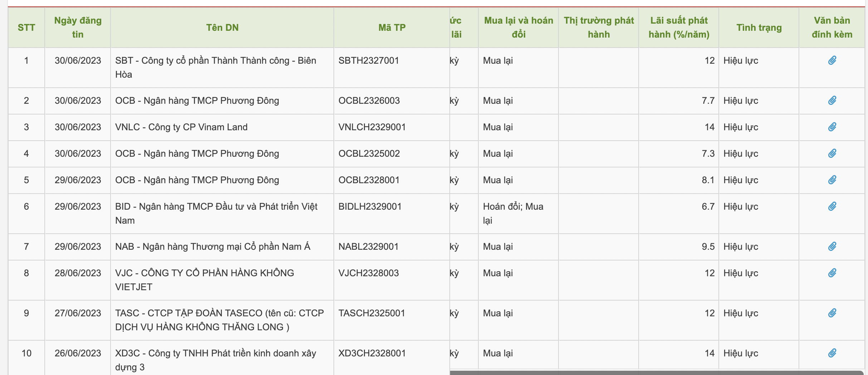Screen dimensions: 868x375
Task: Click attachment icon for OCBL2328001 row
Action: pyautogui.click(x=832, y=180)
